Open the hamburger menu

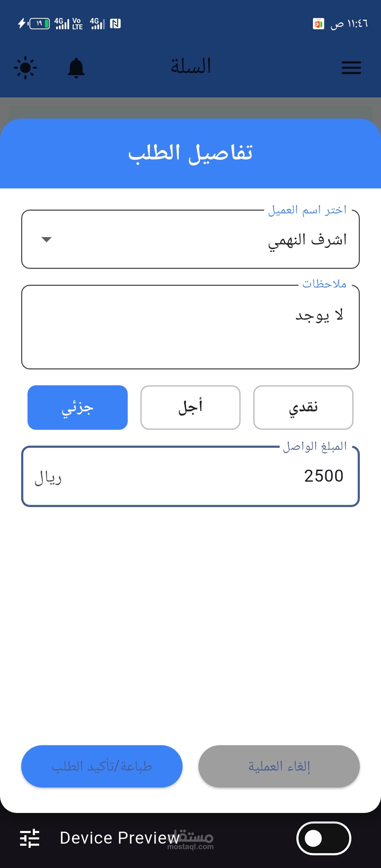(x=351, y=68)
